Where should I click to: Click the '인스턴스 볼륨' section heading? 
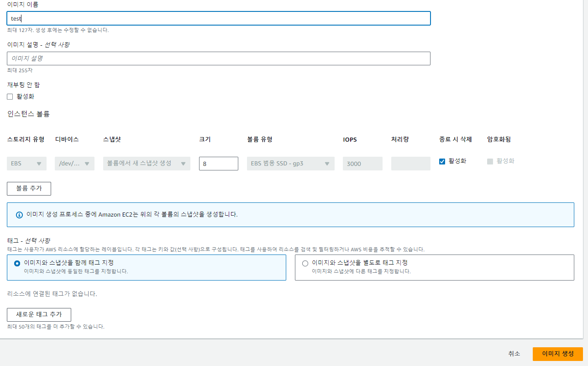click(x=28, y=114)
